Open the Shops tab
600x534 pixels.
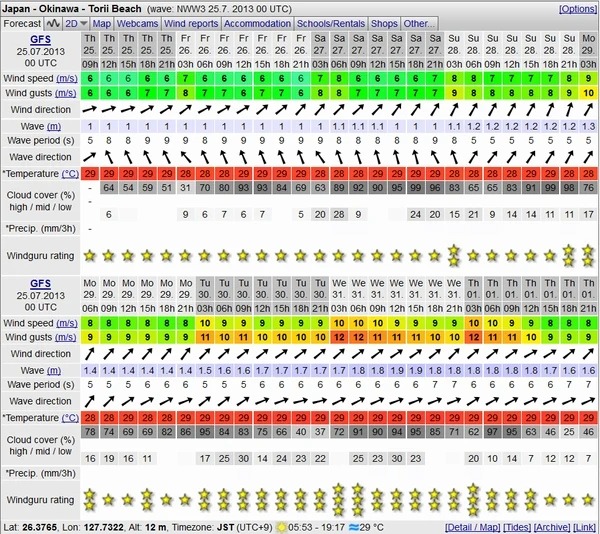(x=384, y=24)
